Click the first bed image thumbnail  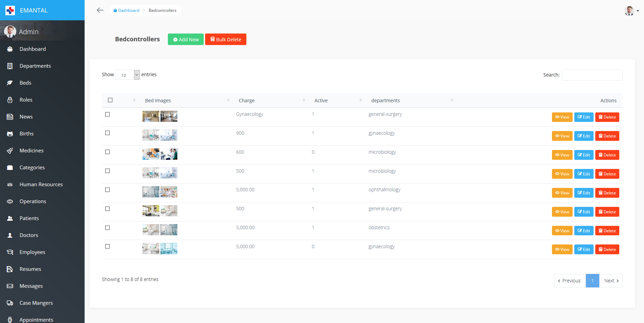pyautogui.click(x=151, y=116)
